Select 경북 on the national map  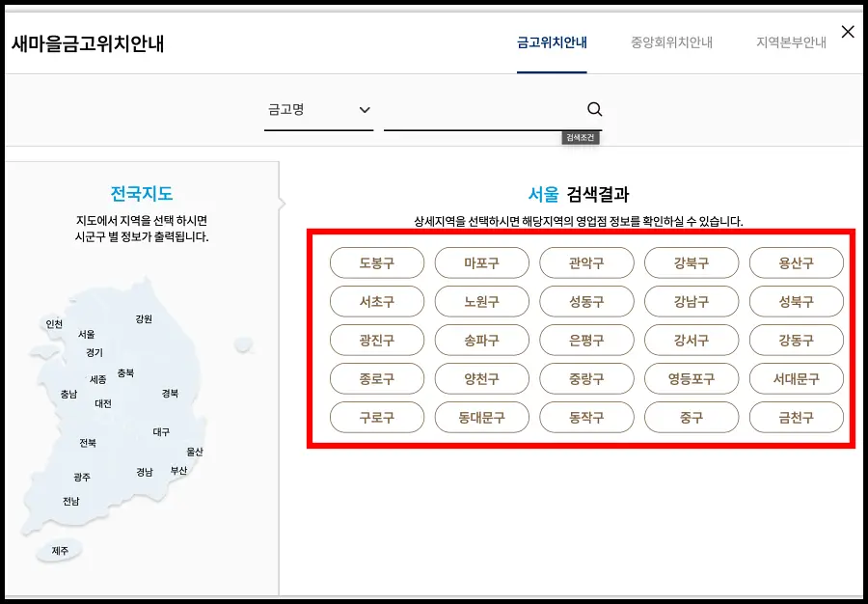170,393
